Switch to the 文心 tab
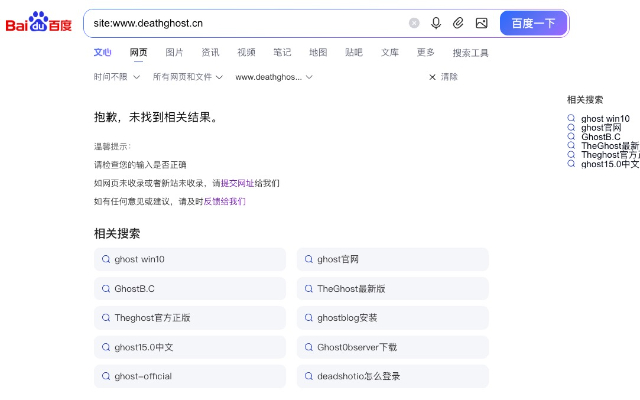The height and width of the screenshot is (400, 640). (102, 53)
